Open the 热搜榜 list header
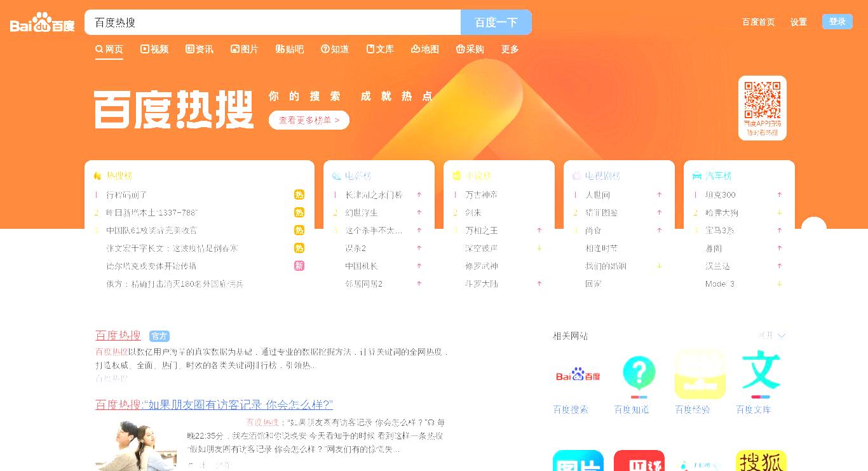 click(x=119, y=175)
